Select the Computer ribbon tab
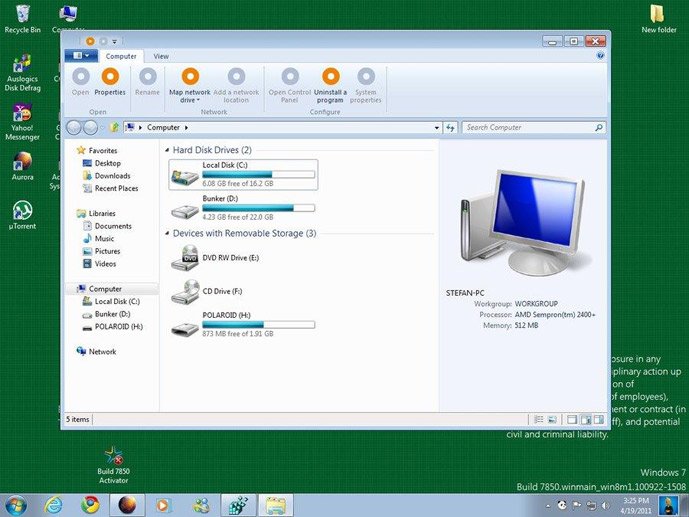Image resolution: width=689 pixels, height=517 pixels. coord(121,56)
